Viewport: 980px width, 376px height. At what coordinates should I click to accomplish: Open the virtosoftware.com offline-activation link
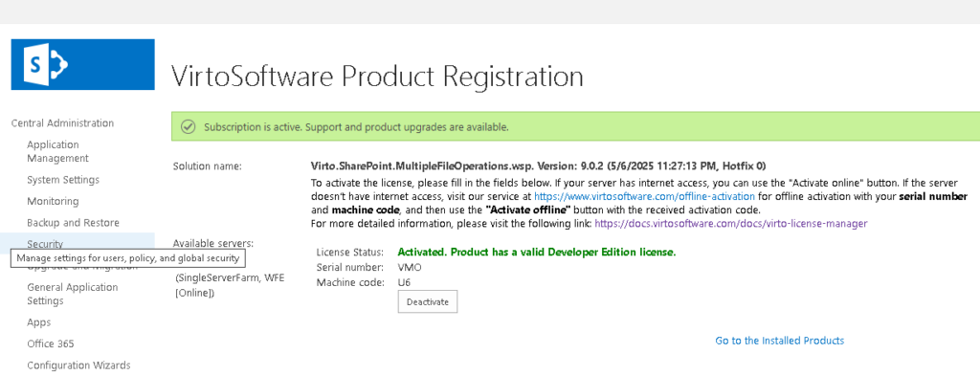click(x=644, y=196)
